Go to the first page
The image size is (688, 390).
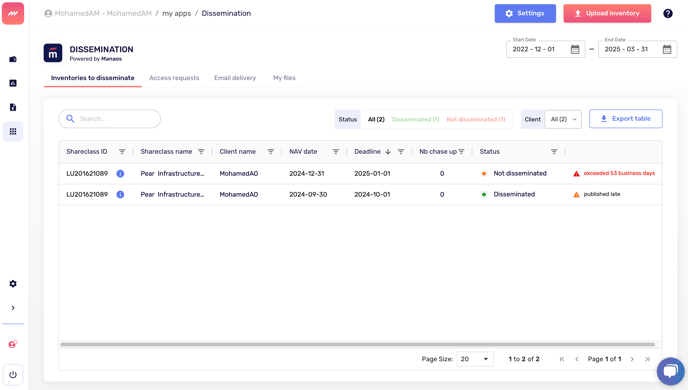(562, 359)
